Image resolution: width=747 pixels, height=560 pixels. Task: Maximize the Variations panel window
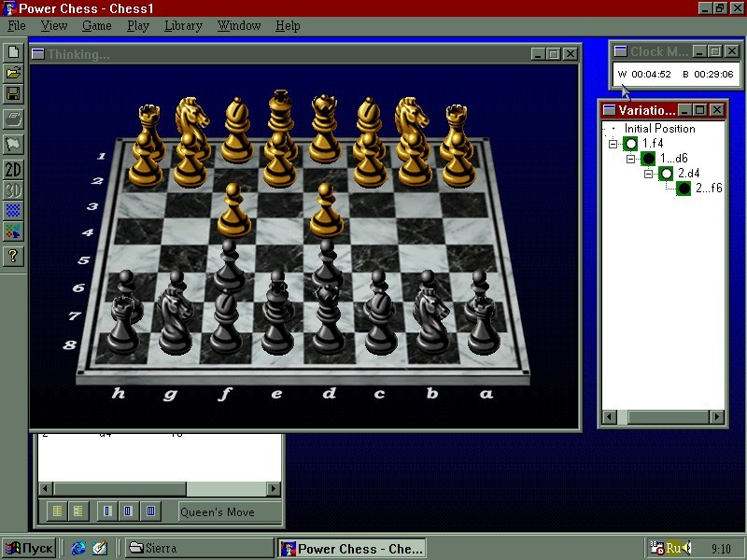click(699, 110)
